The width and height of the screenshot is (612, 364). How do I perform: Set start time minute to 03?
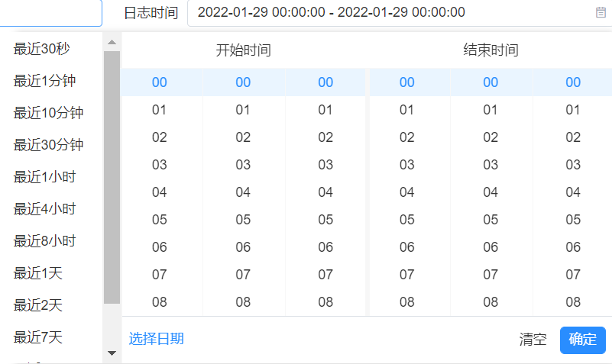click(x=243, y=165)
